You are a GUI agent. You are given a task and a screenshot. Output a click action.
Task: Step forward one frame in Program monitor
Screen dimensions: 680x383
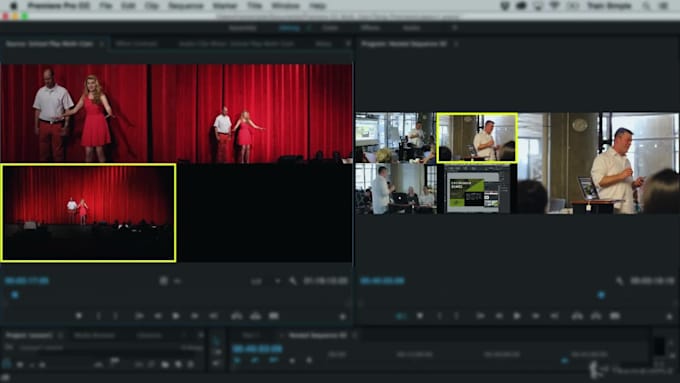536,316
